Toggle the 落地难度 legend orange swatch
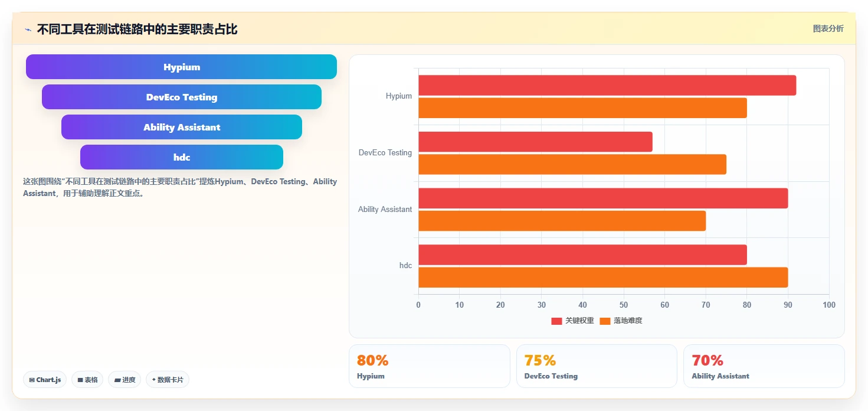 click(605, 321)
